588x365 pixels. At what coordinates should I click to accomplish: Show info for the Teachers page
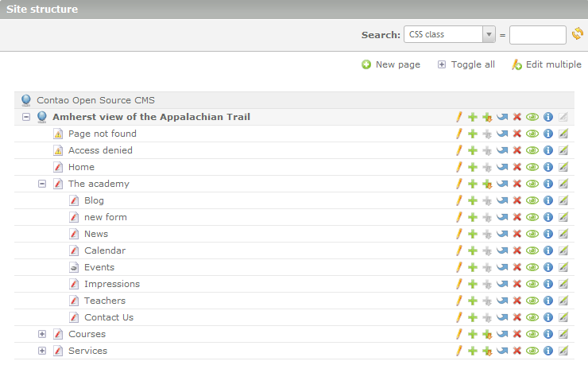coord(547,301)
